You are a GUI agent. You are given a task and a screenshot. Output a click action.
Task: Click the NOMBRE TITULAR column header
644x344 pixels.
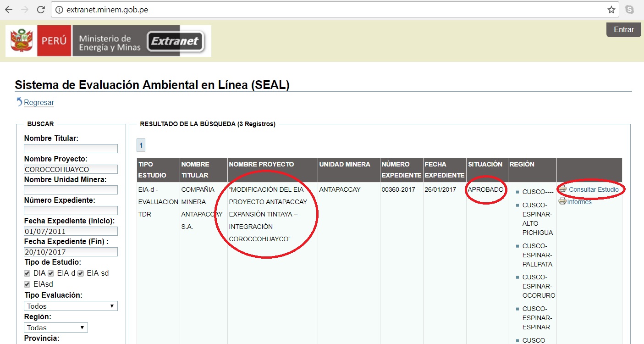point(204,170)
